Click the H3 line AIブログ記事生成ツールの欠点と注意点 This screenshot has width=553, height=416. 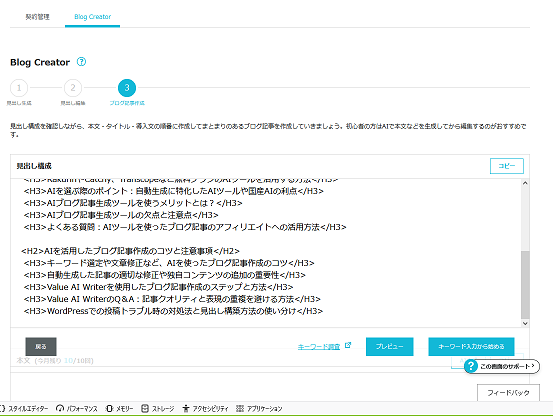pyautogui.click(x=121, y=215)
